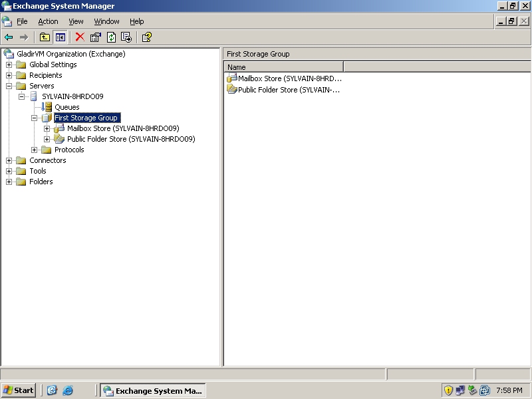Click the Forward arrow toolbar button
This screenshot has width=532, height=399.
coord(23,37)
